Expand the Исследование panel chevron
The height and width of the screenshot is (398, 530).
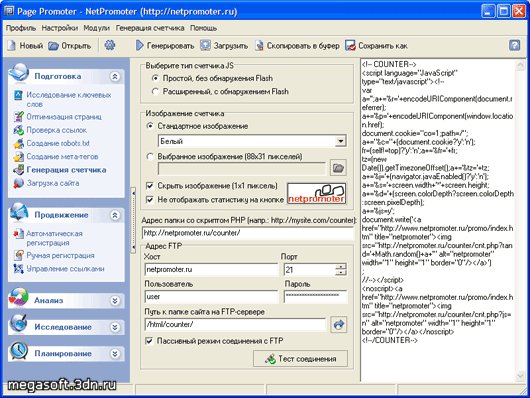point(115,327)
